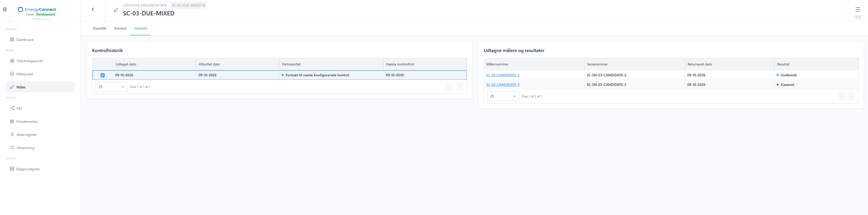Click the VEE icon in the sidebar
Image resolution: width=868 pixels, height=215 pixels.
[x=12, y=108]
